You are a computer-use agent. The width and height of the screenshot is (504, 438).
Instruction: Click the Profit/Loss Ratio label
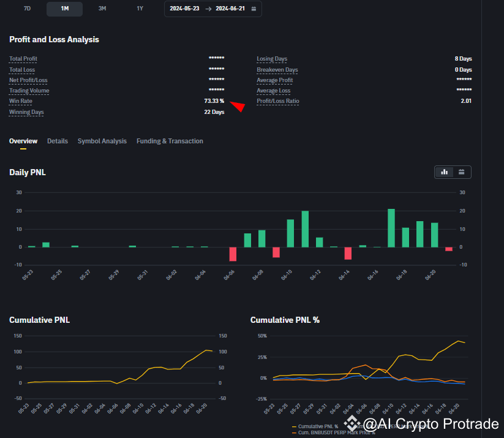click(278, 101)
